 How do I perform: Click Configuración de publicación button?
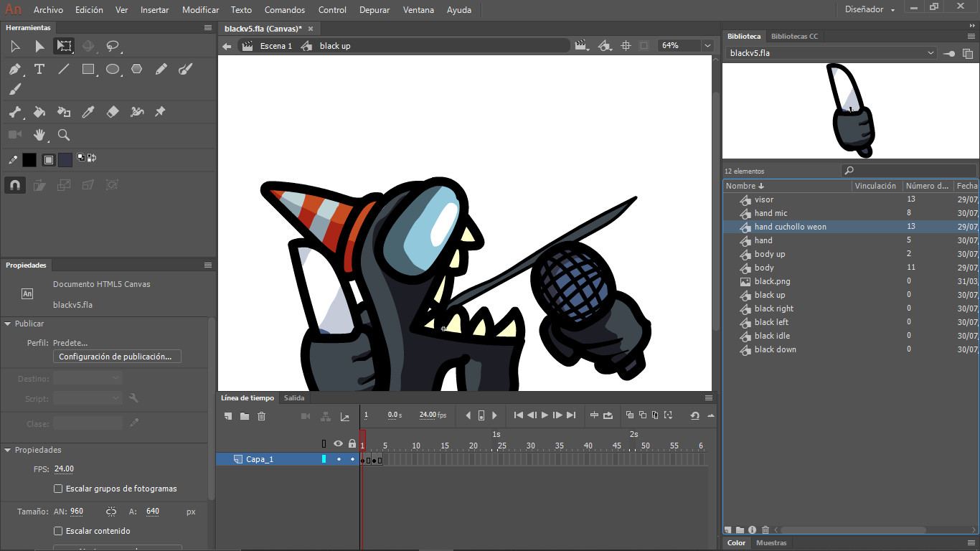[x=118, y=357]
